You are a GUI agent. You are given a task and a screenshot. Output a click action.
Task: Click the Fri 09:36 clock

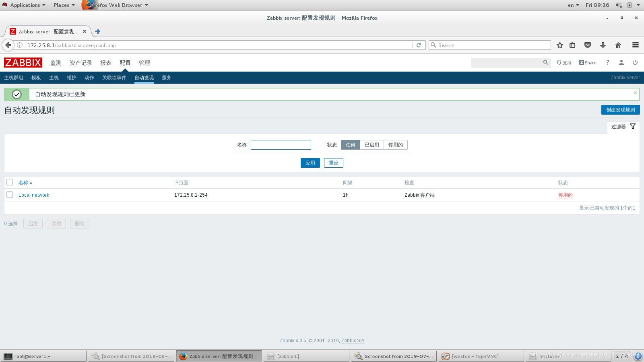coord(597,5)
